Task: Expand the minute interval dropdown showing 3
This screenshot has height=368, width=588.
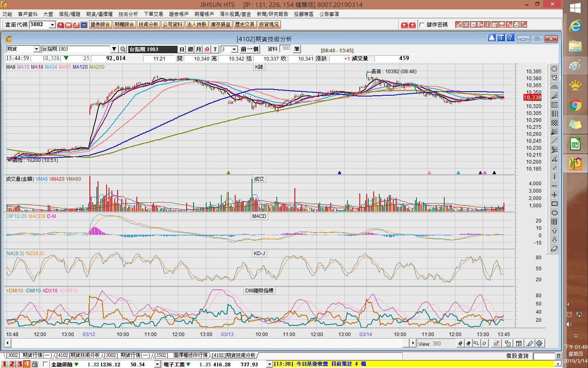Action: (234, 49)
